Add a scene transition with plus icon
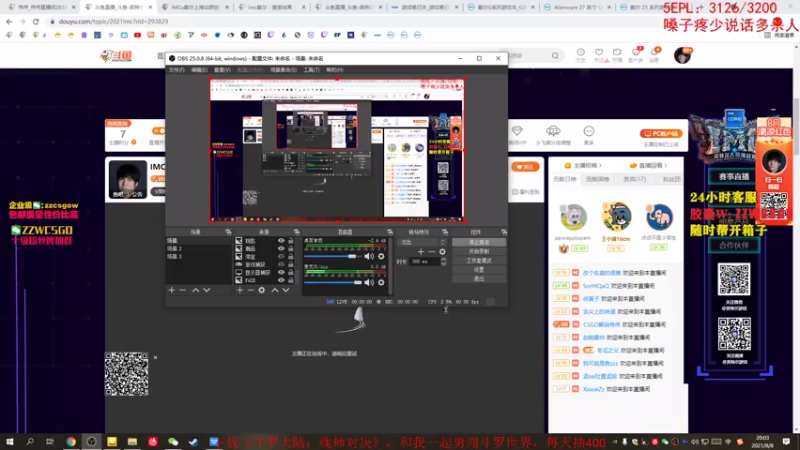800x450 pixels. 420,252
